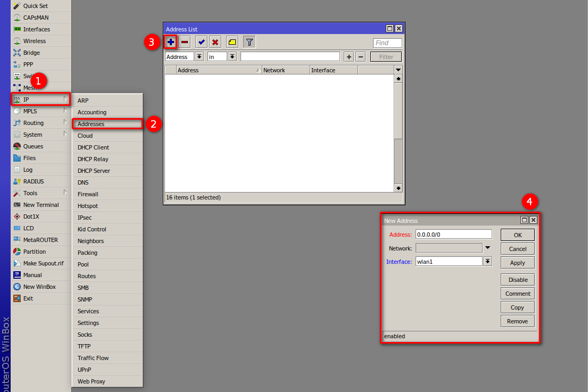
Task: Click the blue plus Add button
Action: (170, 42)
